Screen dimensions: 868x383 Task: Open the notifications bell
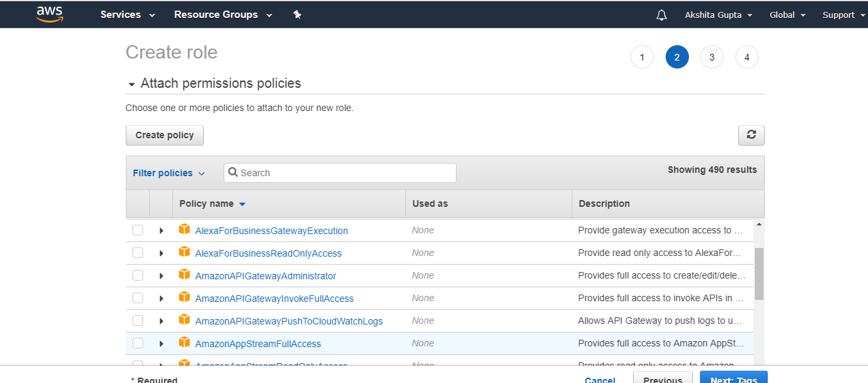tap(661, 14)
